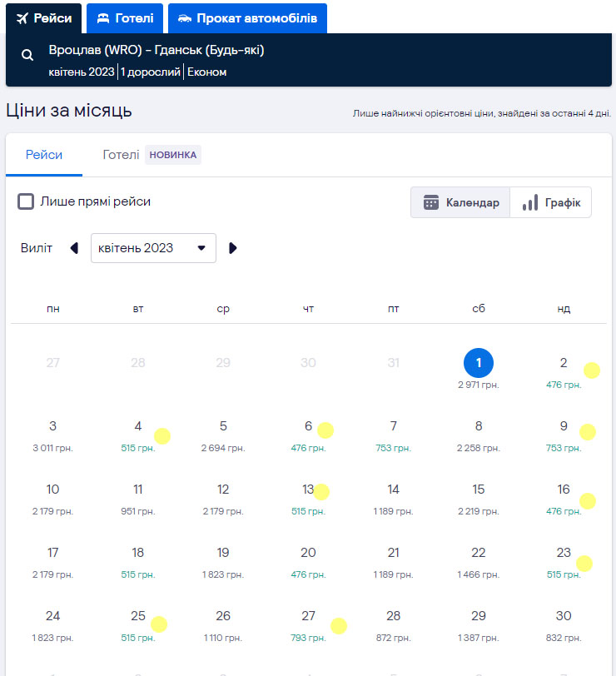Select April 9 priced 753 грн.
Image resolution: width=616 pixels, height=676 pixels.
(x=564, y=435)
